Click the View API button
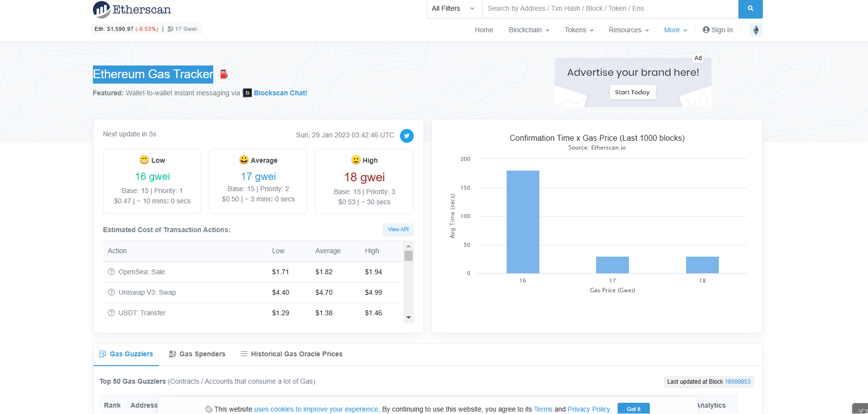Image resolution: width=868 pixels, height=414 pixels. click(398, 229)
